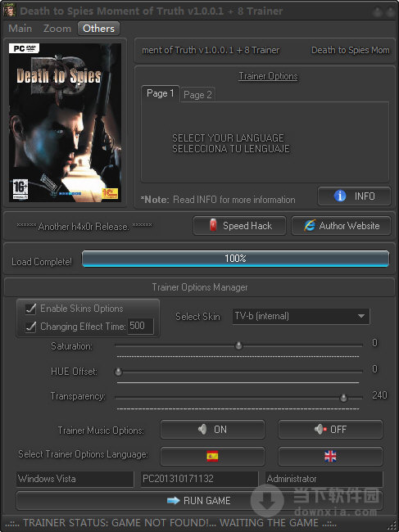Turn trainer music OFF

coord(330,430)
